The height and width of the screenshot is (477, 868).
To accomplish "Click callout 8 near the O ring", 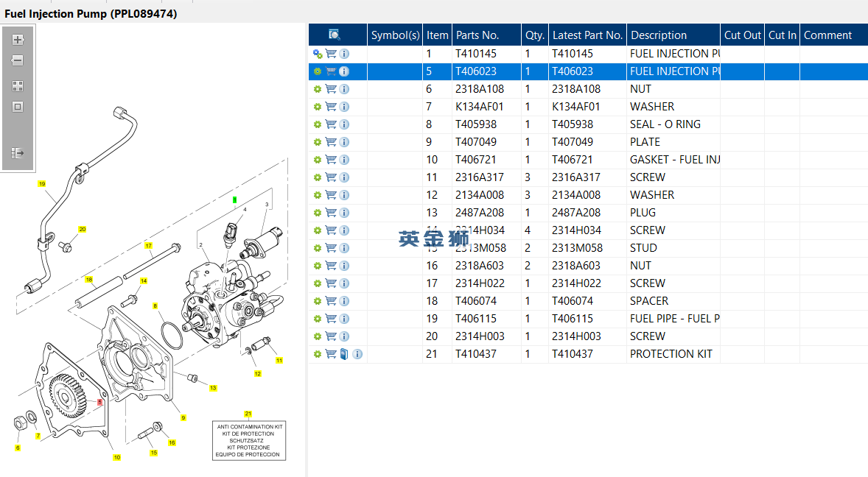I will click(155, 305).
